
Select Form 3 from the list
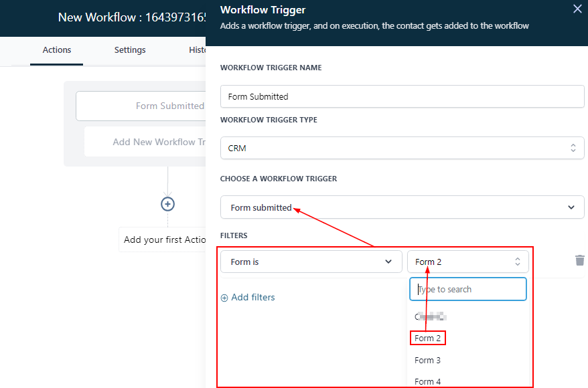[428, 360]
